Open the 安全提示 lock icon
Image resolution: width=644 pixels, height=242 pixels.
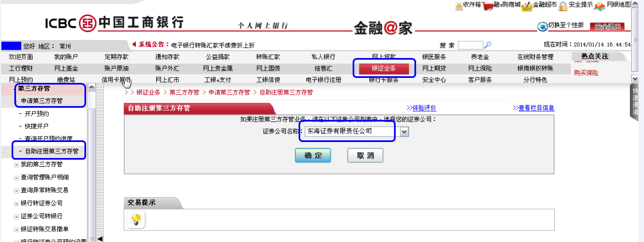click(563, 6)
